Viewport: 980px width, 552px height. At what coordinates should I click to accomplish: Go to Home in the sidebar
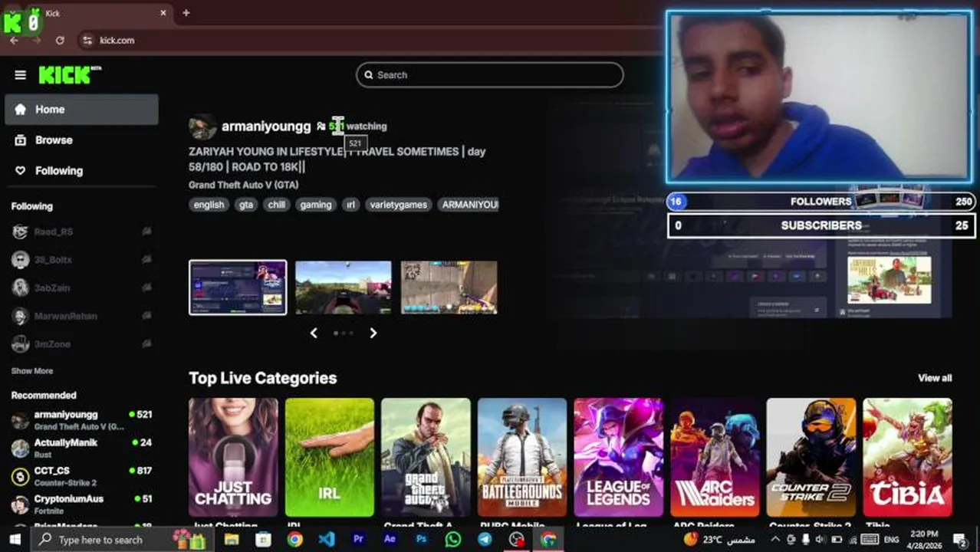point(81,110)
